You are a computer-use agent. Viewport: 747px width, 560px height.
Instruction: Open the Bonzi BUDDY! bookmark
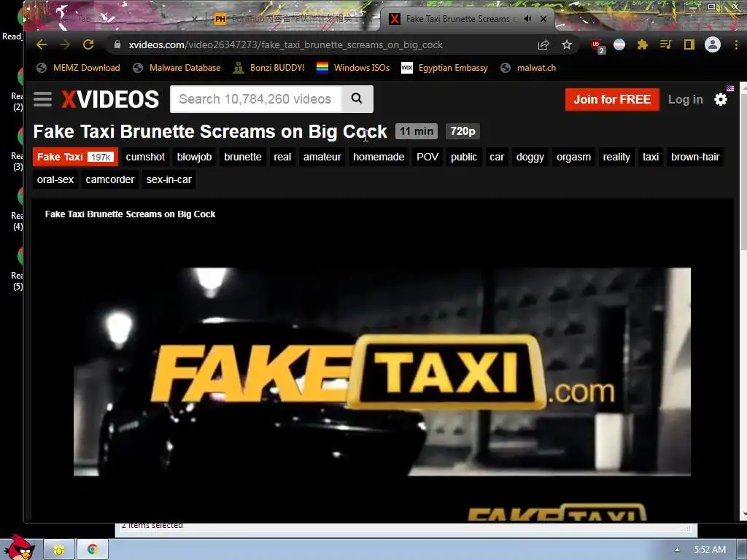coord(268,68)
